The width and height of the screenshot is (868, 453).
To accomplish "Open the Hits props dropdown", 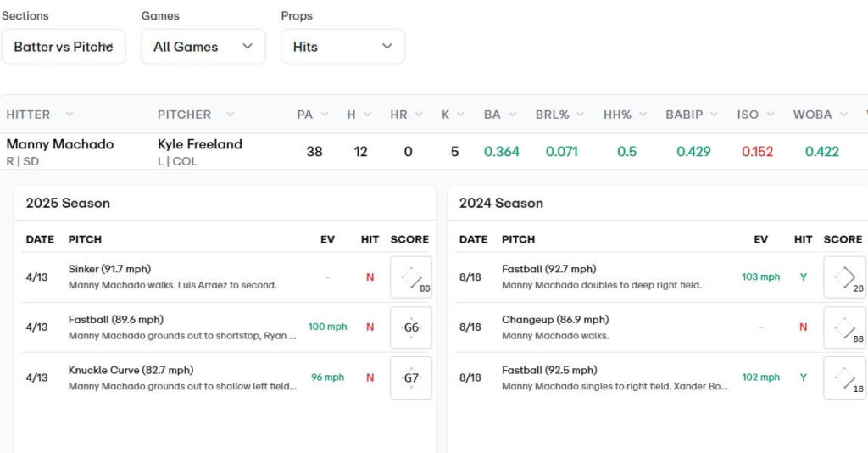I will [x=342, y=47].
